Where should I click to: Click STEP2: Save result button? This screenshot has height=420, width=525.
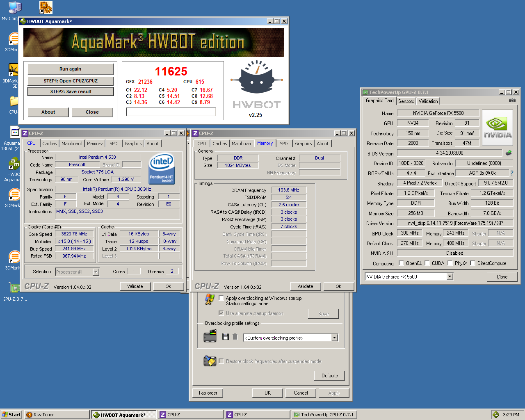click(x=71, y=91)
